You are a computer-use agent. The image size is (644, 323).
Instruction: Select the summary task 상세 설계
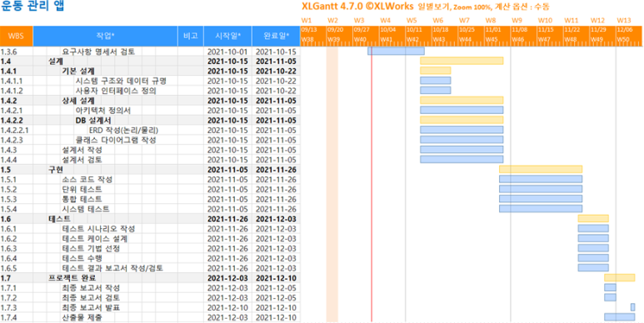click(x=78, y=101)
